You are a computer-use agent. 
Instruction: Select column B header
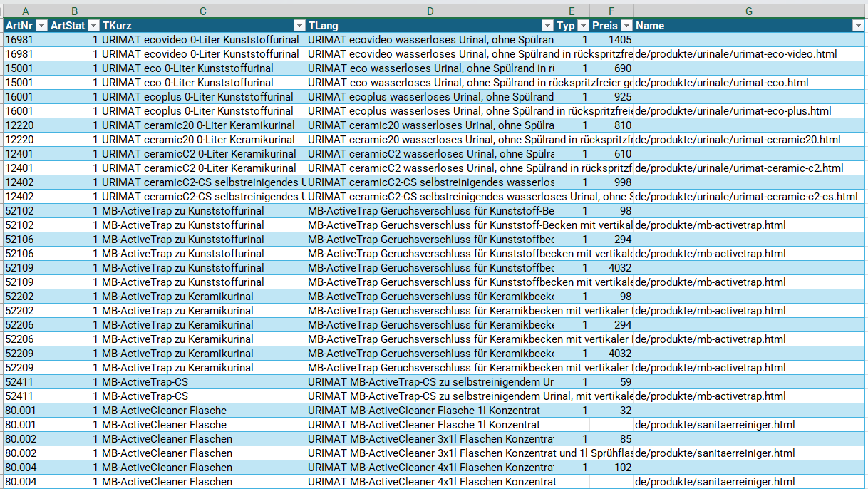(74, 11)
